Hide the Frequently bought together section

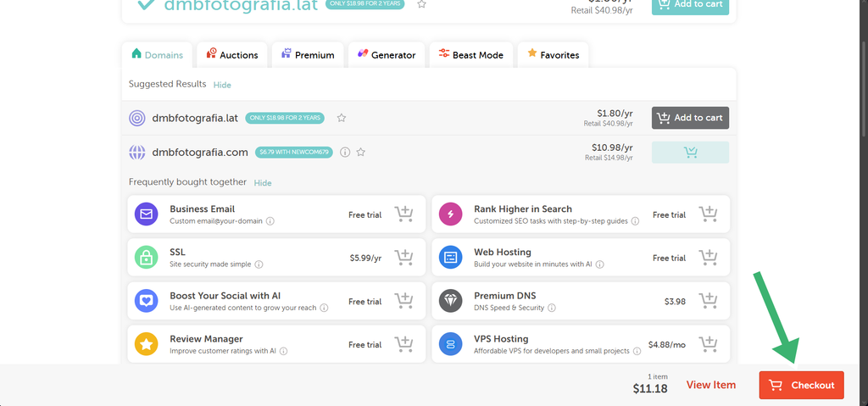[x=263, y=183]
